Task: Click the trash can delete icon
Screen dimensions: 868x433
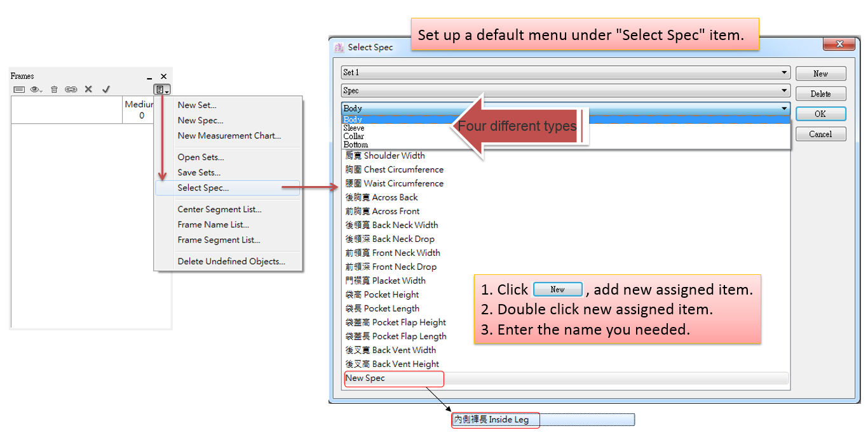Action: point(55,90)
